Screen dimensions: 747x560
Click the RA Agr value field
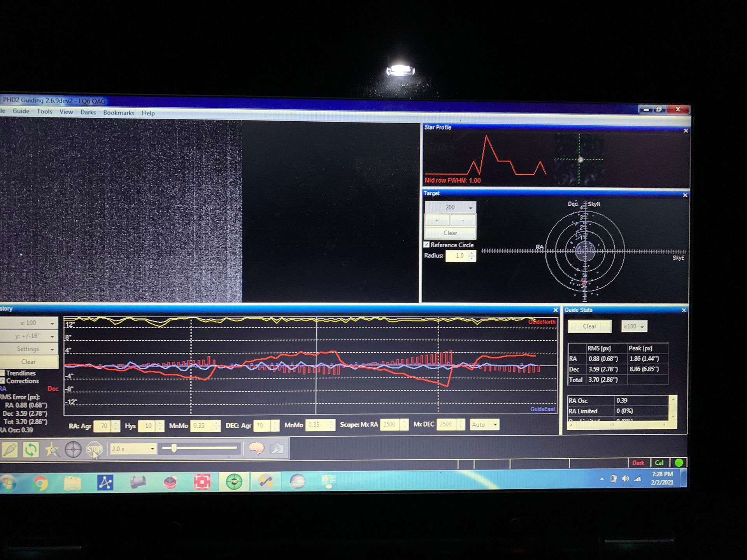(x=103, y=426)
